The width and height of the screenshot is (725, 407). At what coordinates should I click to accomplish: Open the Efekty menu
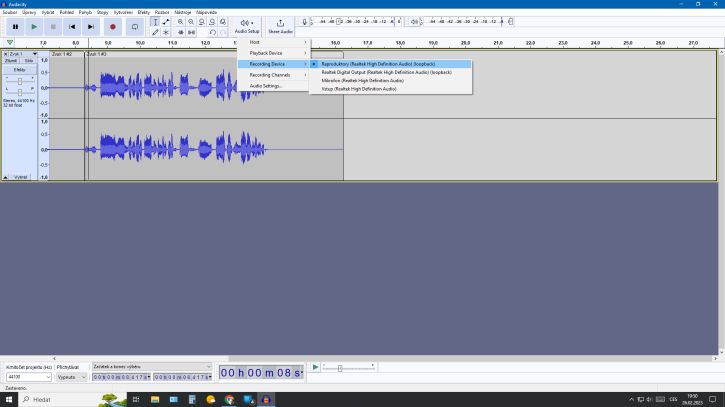tap(143, 12)
